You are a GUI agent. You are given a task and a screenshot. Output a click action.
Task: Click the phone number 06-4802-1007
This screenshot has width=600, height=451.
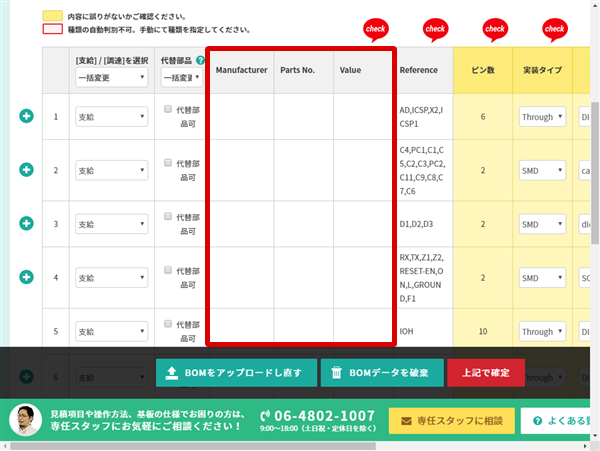[324, 416]
